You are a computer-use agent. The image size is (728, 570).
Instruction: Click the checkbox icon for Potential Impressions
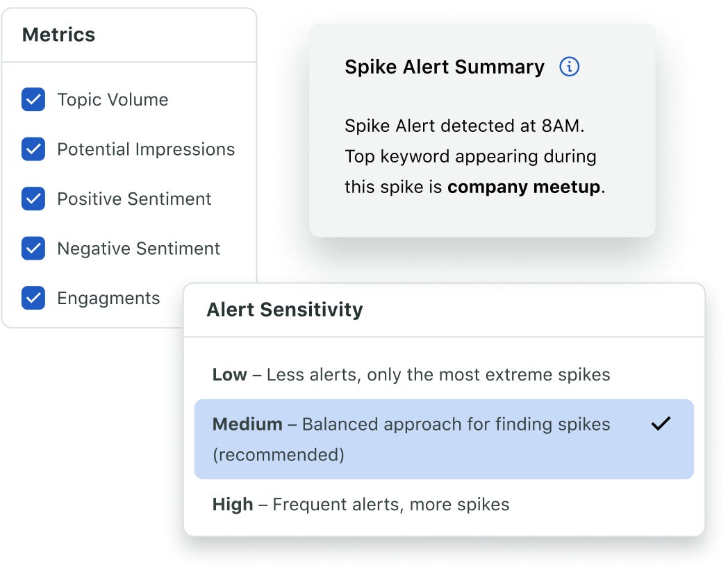click(x=33, y=149)
